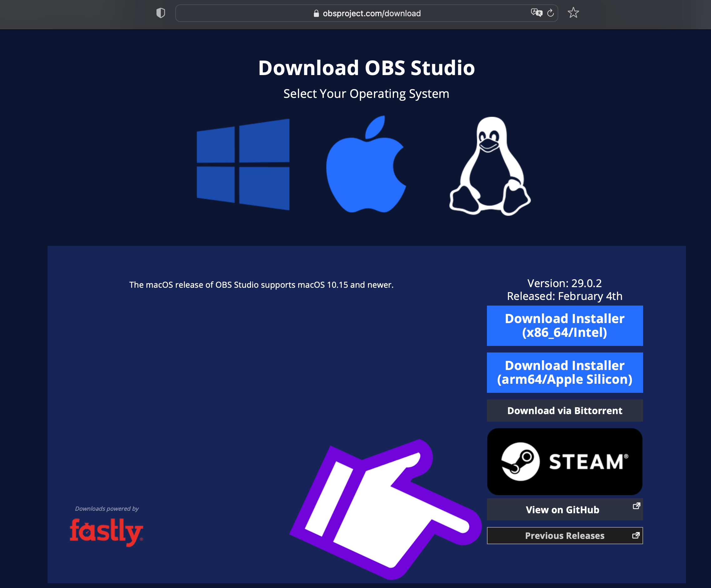Click Downloads powered by caption

click(x=107, y=509)
